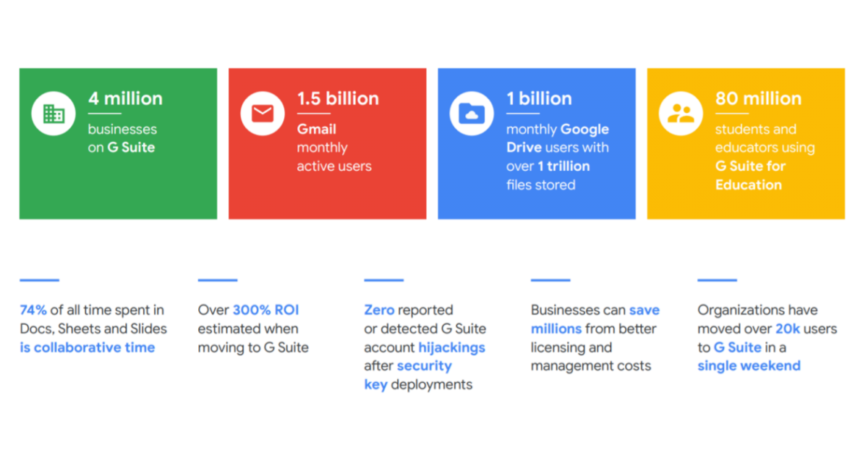Image resolution: width=868 pixels, height=453 pixels.
Task: Click the businesses building icon on the green card
Action: coord(53,113)
